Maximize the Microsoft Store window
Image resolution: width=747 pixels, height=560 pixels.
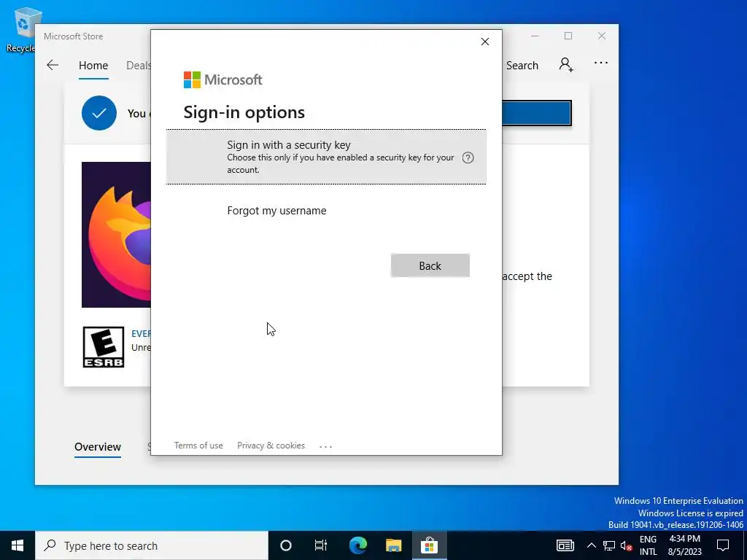[568, 36]
